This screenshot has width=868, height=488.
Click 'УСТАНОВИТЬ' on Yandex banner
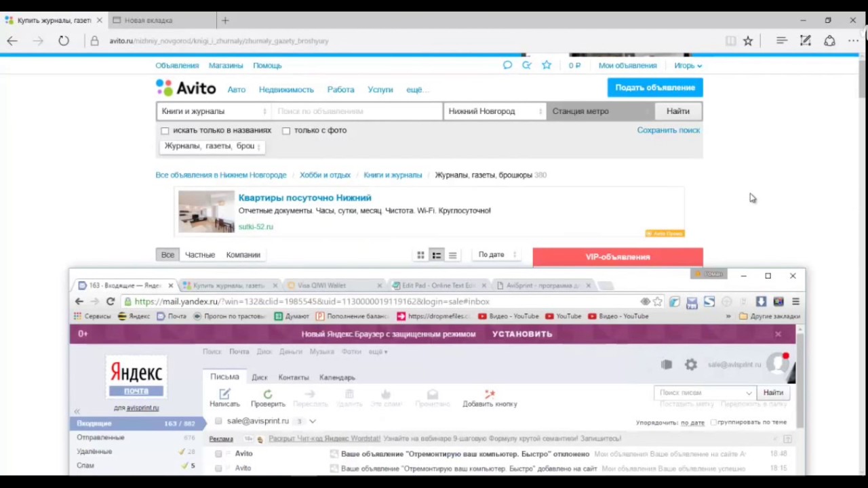522,334
